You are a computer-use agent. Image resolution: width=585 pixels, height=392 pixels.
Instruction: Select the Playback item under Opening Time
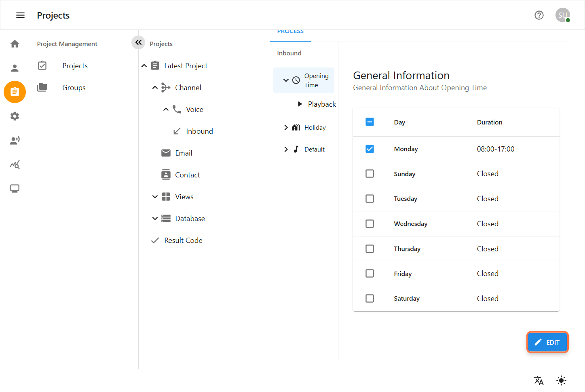pos(321,104)
